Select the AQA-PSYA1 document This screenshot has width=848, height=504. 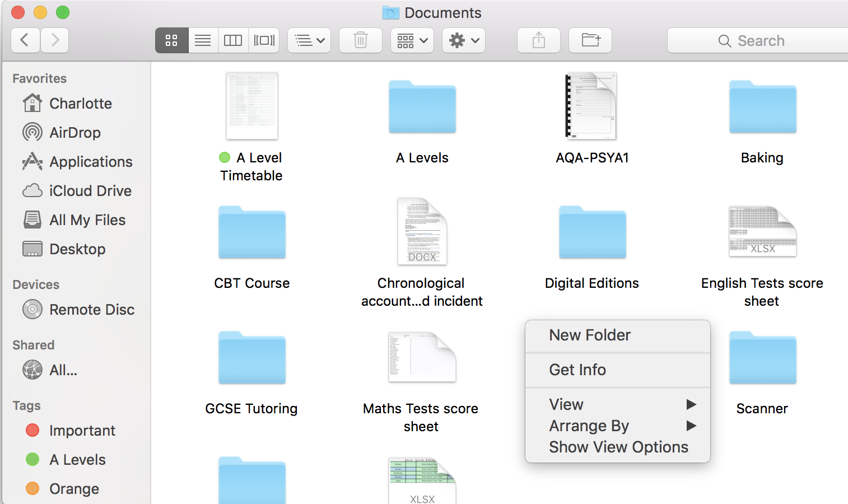coord(591,106)
